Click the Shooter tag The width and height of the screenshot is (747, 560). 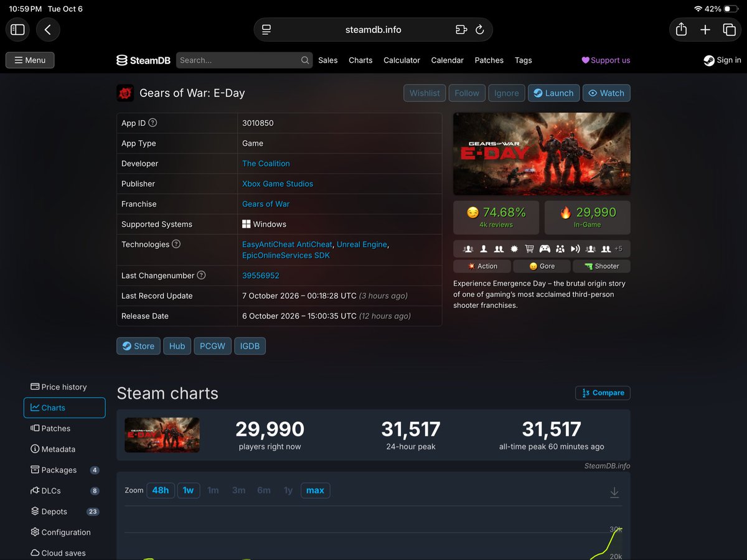pyautogui.click(x=602, y=266)
